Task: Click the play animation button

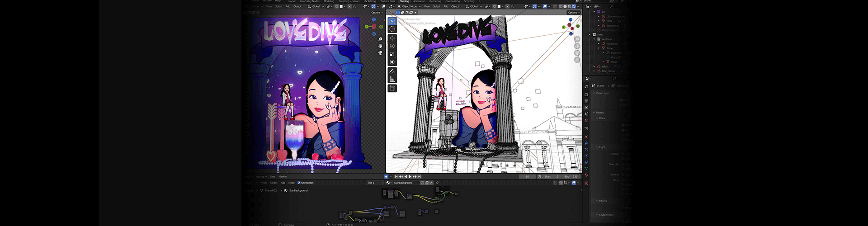Action: click(x=410, y=177)
